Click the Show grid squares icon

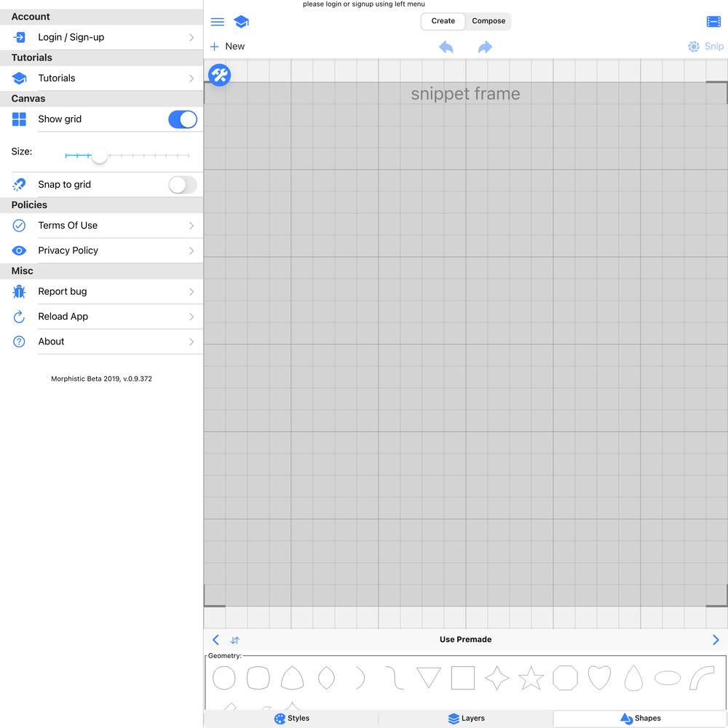(x=19, y=119)
